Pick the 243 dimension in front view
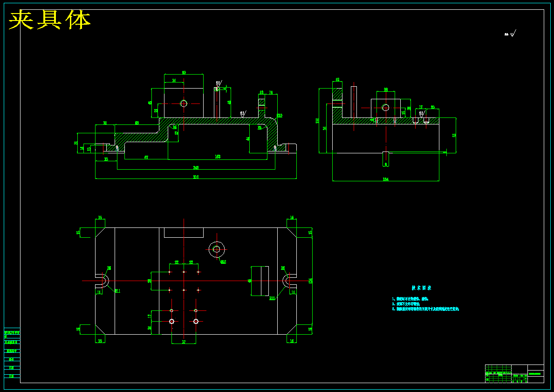The width and height of the screenshot is (554, 392). 196,167
